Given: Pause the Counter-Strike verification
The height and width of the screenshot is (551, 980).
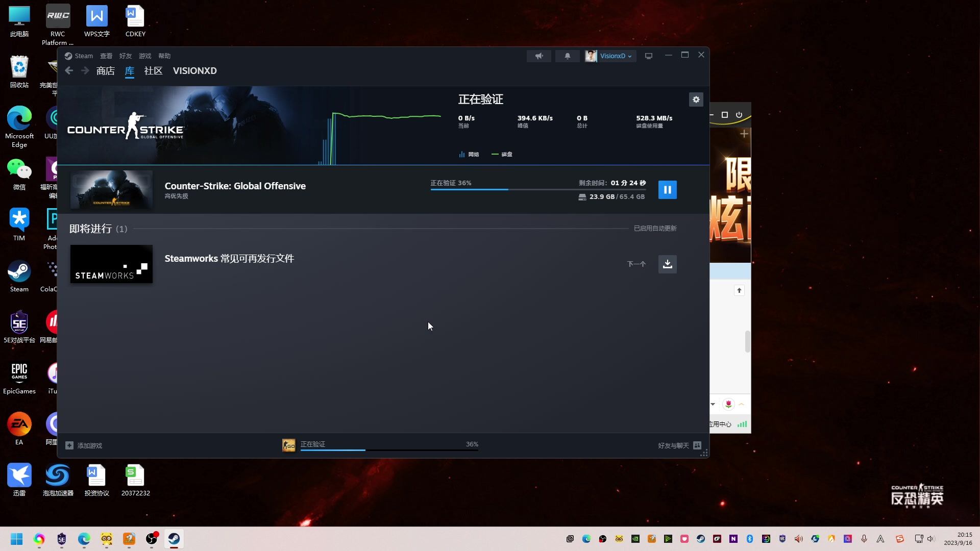Looking at the screenshot, I should (x=667, y=190).
